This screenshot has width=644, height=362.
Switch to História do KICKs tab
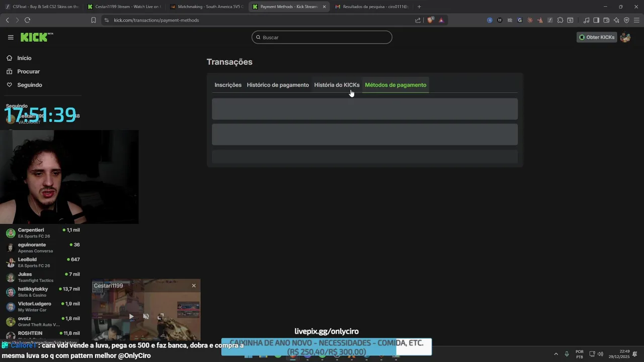(337, 85)
